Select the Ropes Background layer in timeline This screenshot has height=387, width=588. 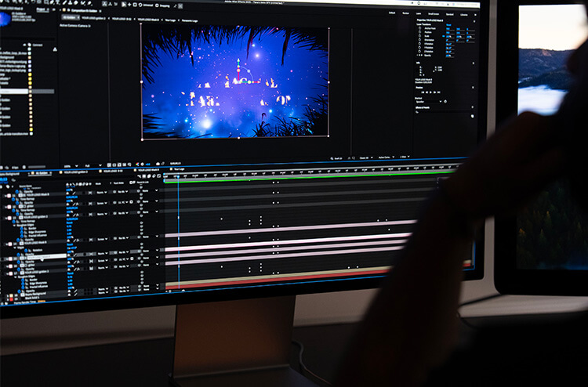(34, 294)
